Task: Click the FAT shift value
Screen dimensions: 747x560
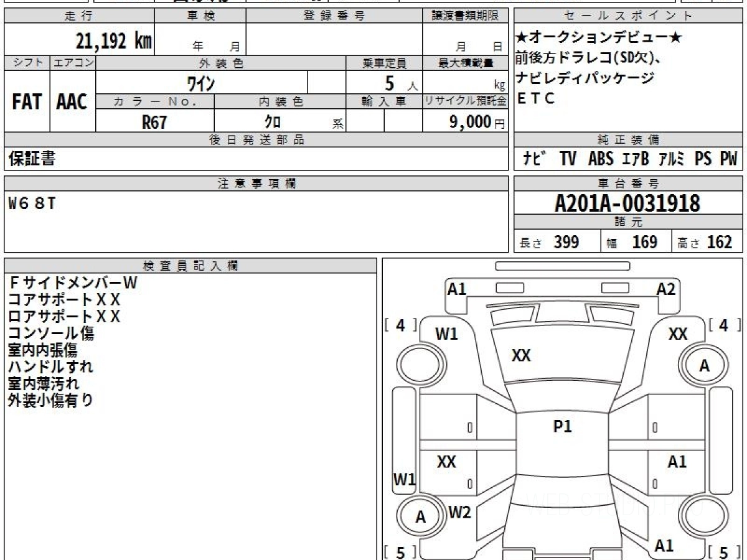Action: [27, 102]
